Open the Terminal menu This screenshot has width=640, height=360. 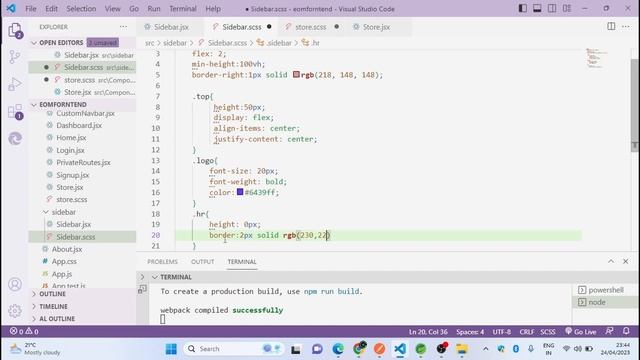[x=183, y=9]
